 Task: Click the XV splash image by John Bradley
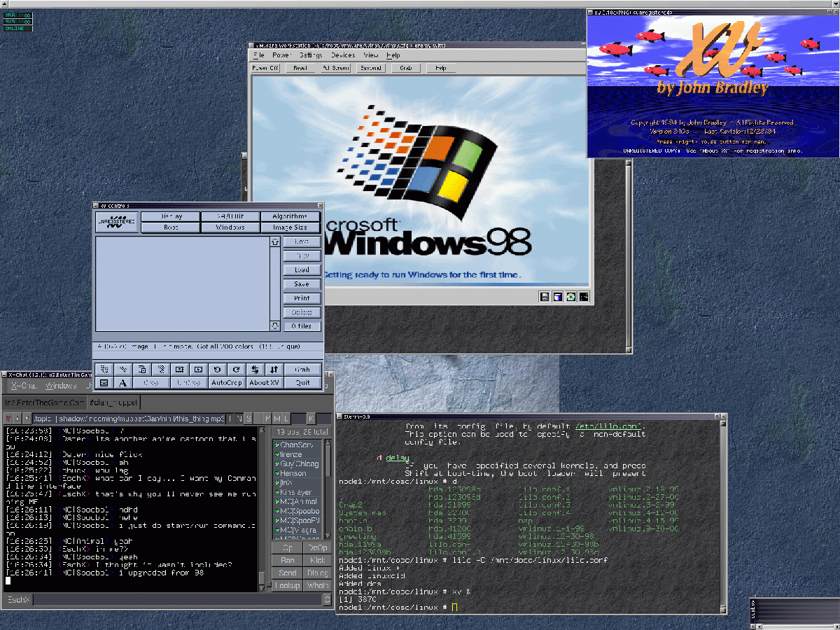(713, 86)
